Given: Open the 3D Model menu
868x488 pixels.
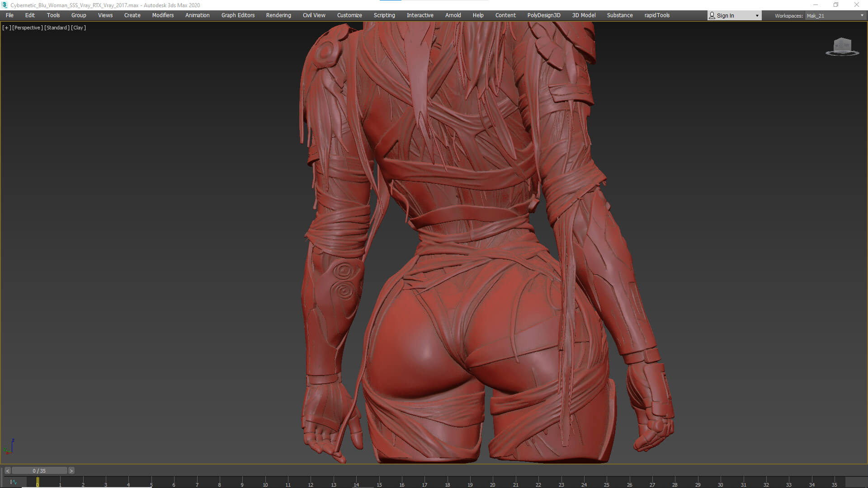Looking at the screenshot, I should coord(584,15).
